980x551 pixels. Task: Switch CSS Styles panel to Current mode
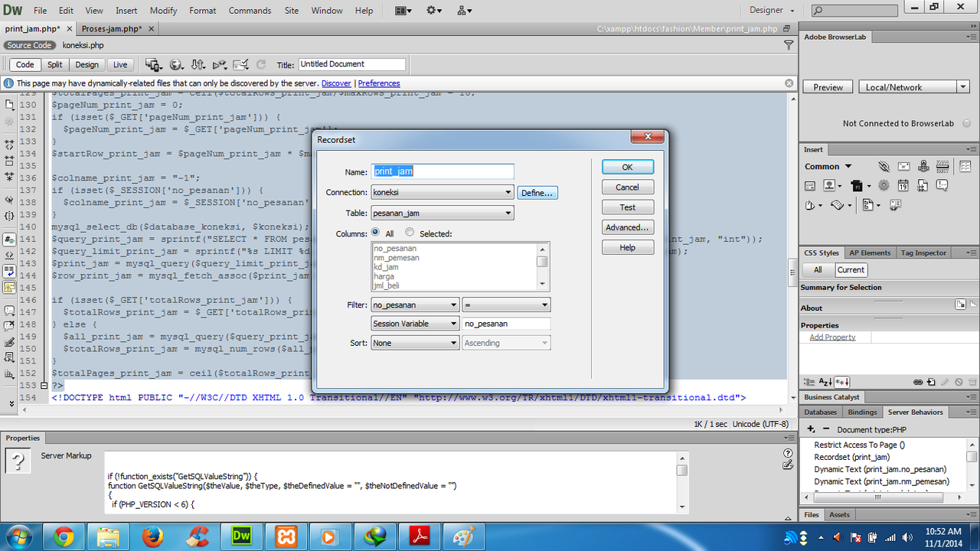pyautogui.click(x=851, y=269)
